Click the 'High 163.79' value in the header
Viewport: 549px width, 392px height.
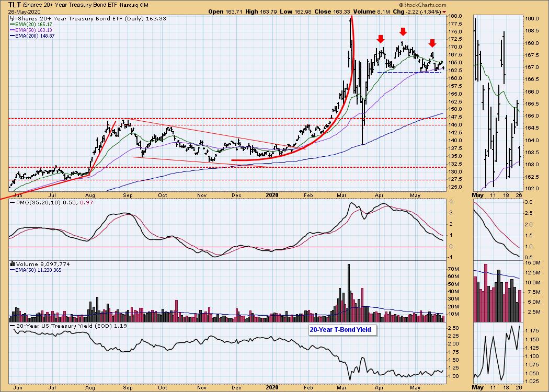261,11
